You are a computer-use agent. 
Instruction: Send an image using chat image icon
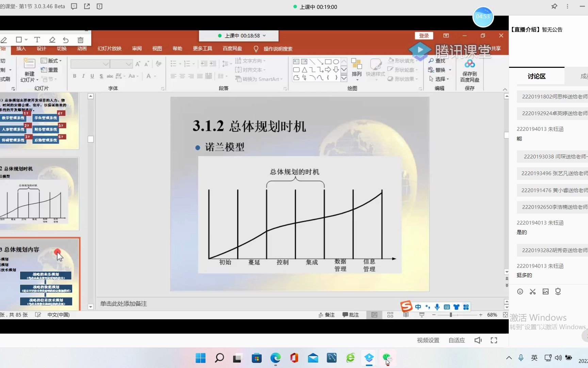(545, 291)
